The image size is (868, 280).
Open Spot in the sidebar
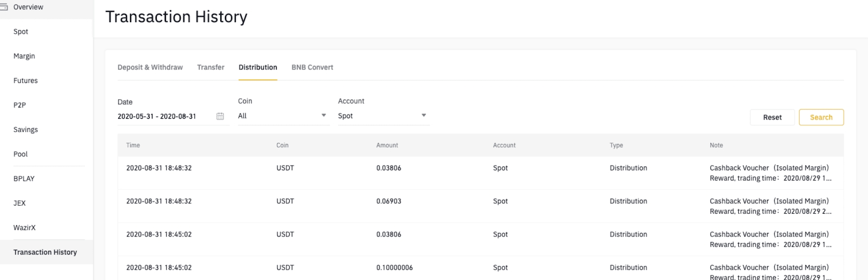[x=21, y=31]
